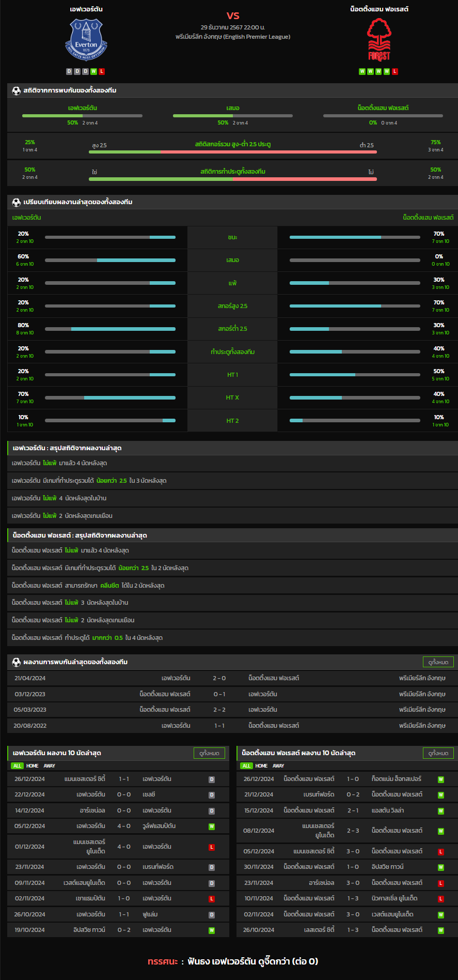The image size is (458, 980).
Task: Click the green W badge under Everton's logo
Action: click(x=93, y=71)
